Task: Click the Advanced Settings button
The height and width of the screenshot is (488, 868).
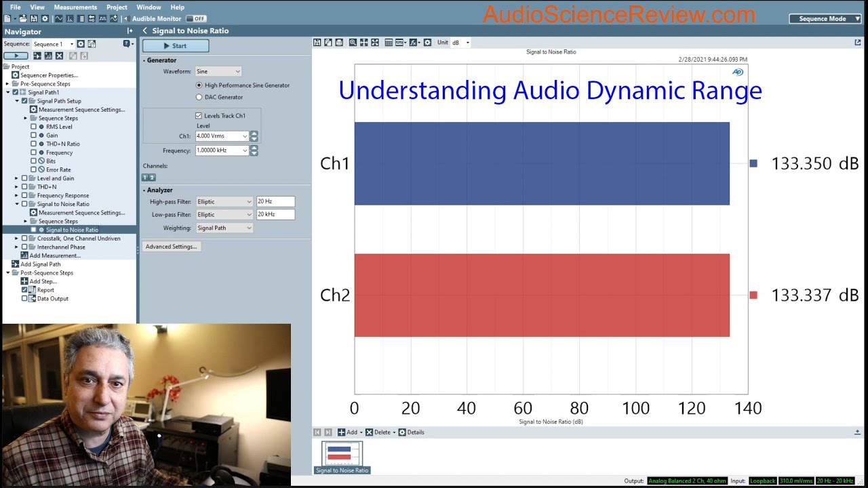Action: coord(171,247)
